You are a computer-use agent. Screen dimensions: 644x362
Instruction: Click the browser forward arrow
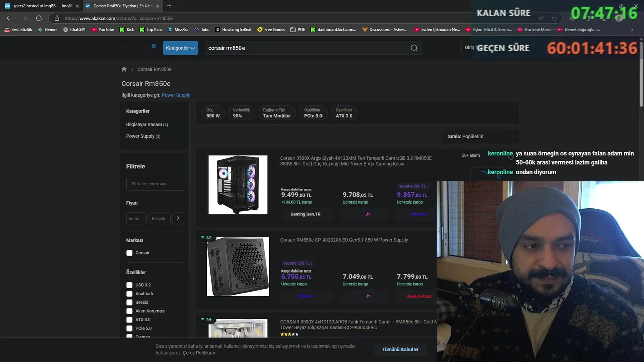[x=24, y=18]
